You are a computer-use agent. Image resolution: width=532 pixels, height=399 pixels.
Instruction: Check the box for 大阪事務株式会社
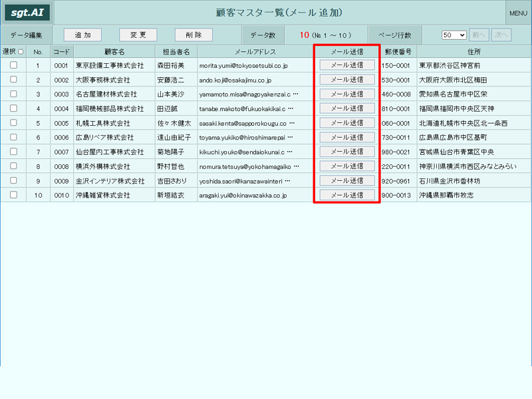pyautogui.click(x=13, y=79)
